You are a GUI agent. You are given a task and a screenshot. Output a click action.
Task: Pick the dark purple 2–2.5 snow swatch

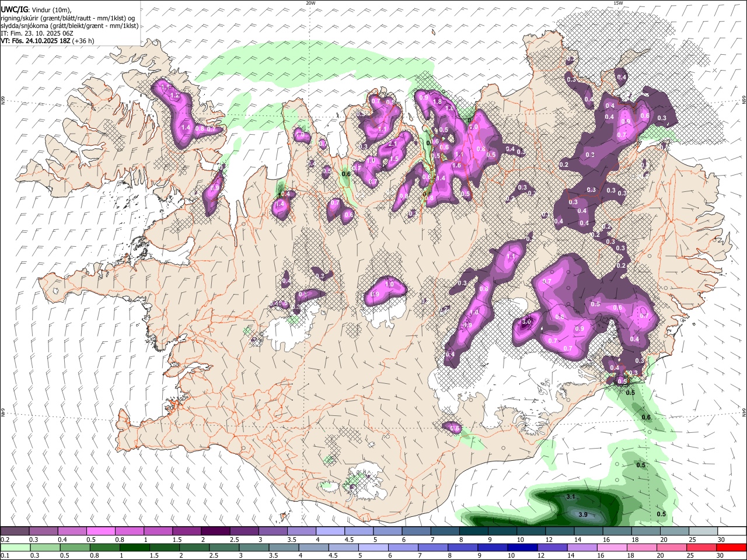(x=215, y=531)
